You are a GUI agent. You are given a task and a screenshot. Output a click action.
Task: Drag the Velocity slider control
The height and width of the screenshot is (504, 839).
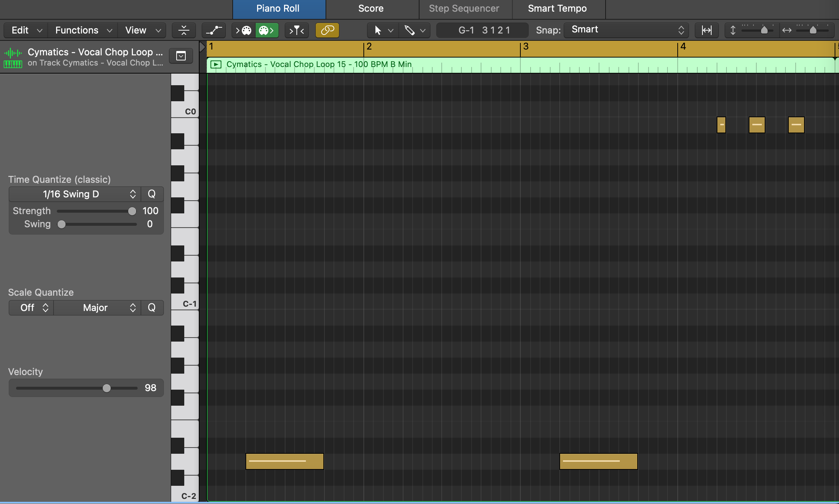(x=107, y=388)
